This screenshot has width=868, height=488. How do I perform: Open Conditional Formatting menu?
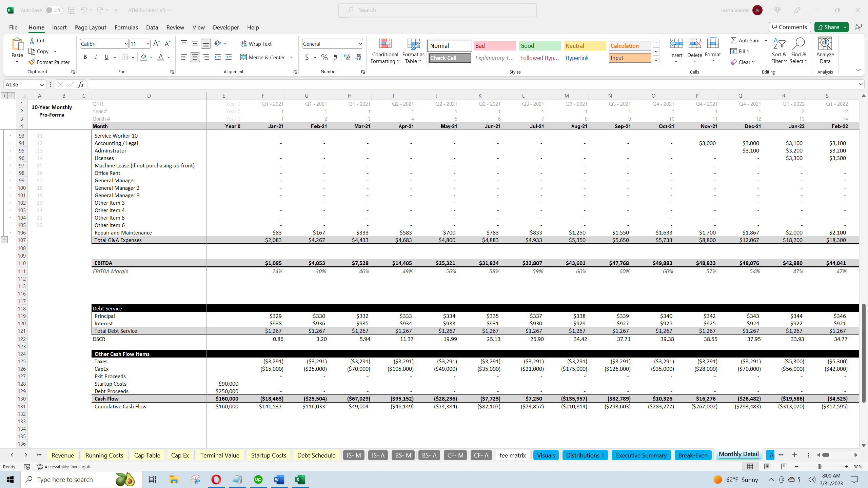385,51
